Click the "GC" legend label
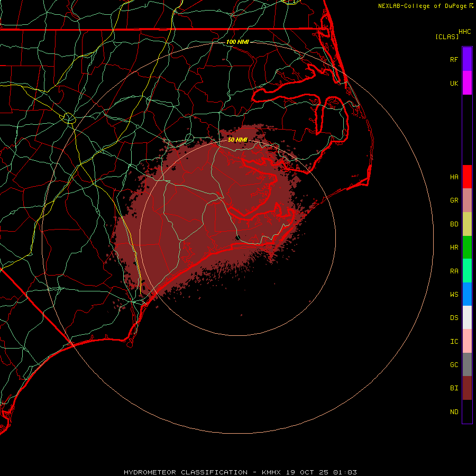The image size is (476, 476). click(x=454, y=365)
